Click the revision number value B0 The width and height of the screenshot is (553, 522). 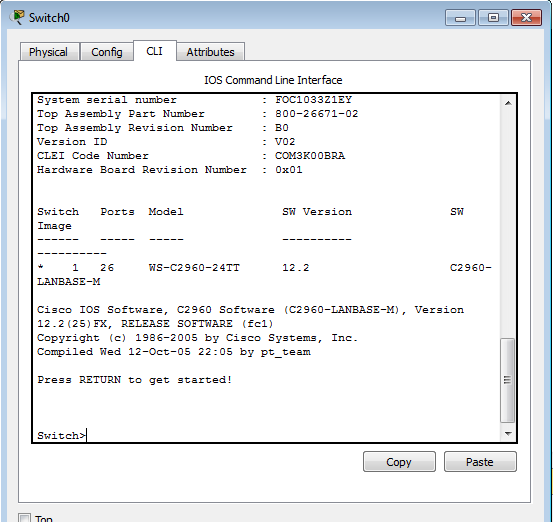coord(281,128)
